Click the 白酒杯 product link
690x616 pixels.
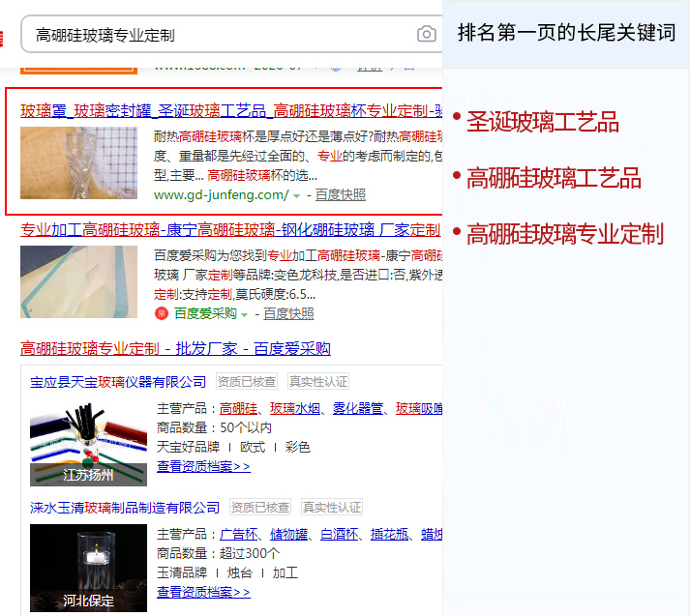(x=339, y=534)
